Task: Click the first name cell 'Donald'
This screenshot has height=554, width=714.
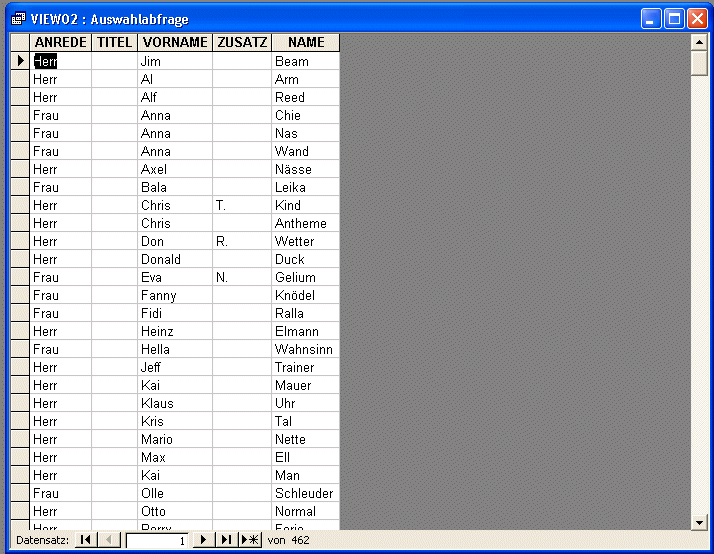Action: click(x=175, y=259)
